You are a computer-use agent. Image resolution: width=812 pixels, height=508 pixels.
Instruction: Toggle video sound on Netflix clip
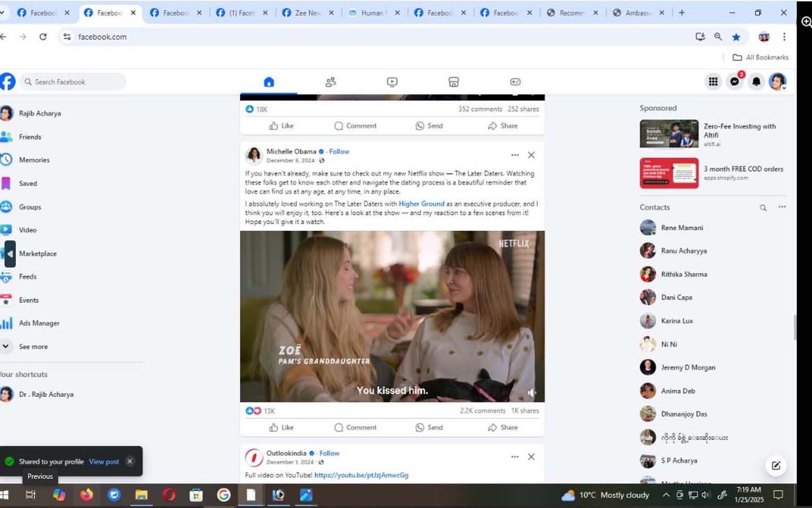(x=532, y=392)
